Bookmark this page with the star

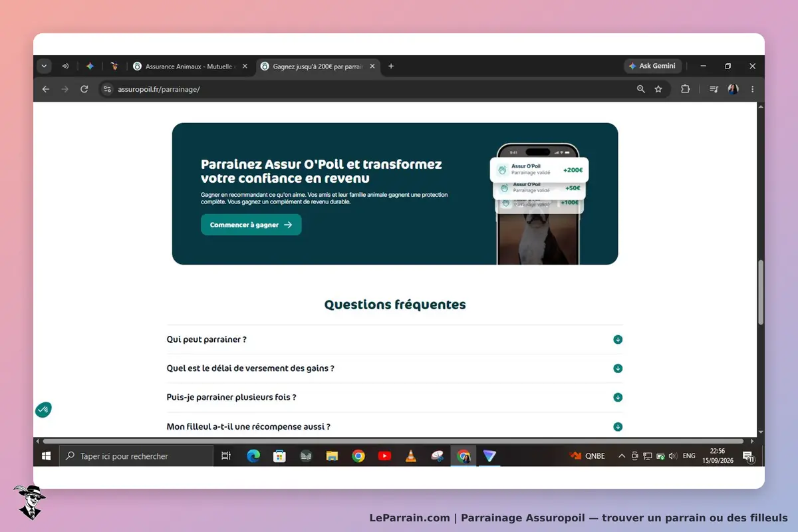pyautogui.click(x=658, y=89)
